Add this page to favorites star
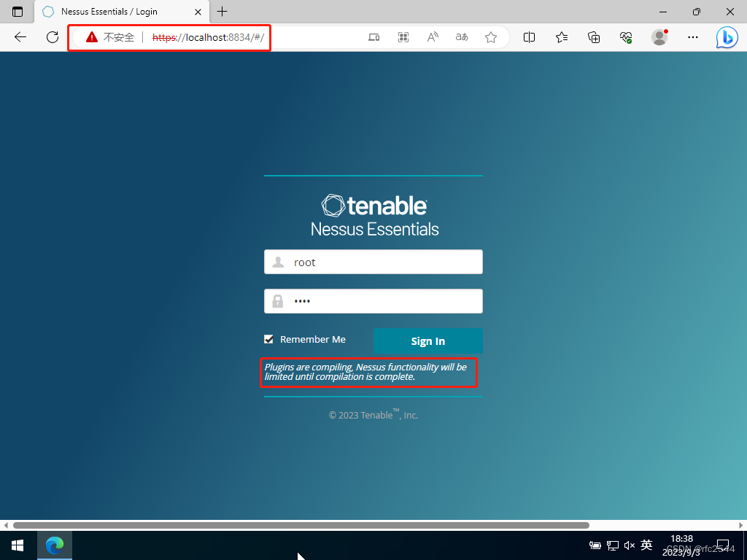This screenshot has height=560, width=747. pos(491,37)
